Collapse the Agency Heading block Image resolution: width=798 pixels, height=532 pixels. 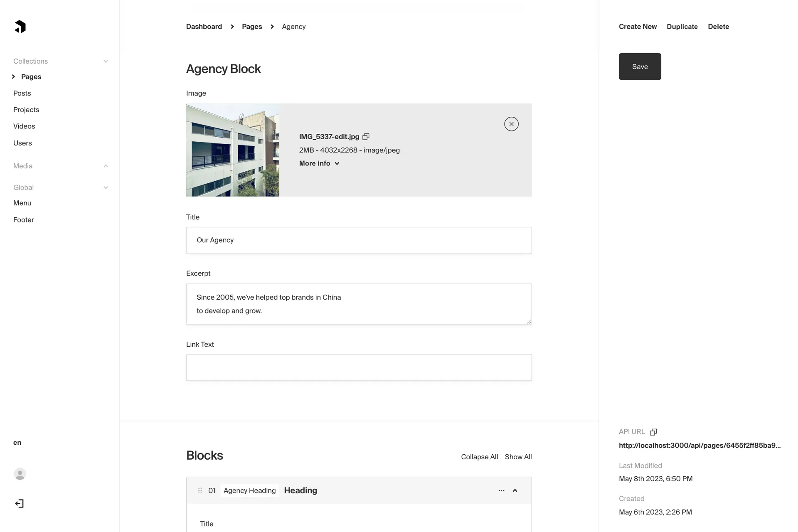(x=515, y=490)
